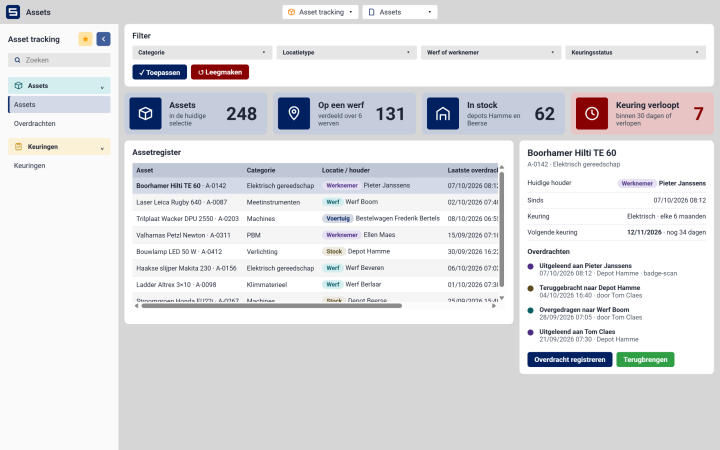Open the Werf of werknemer filter dropdown
720x450 pixels.
491,52
